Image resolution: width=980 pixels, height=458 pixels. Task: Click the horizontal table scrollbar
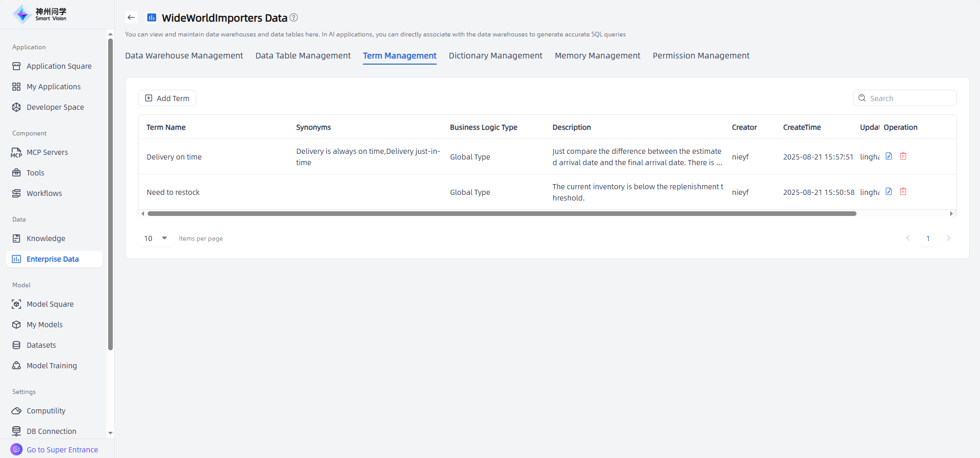[x=501, y=214]
